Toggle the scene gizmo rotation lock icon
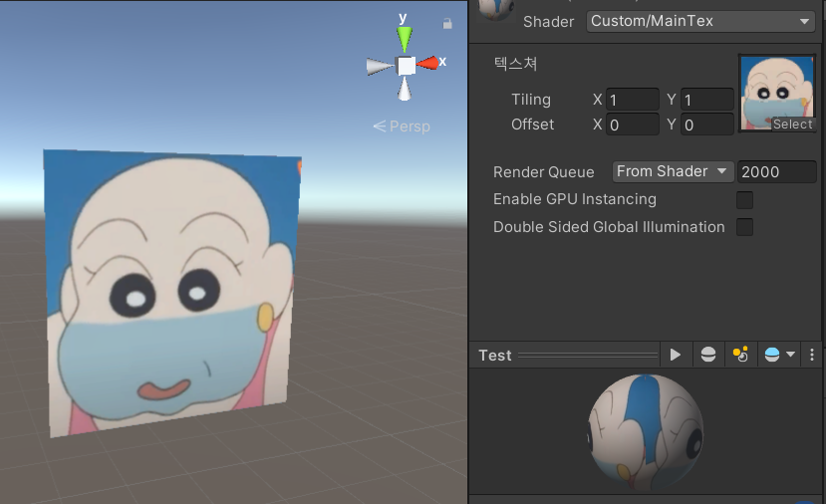Viewport: 826px width, 504px height. [x=447, y=24]
